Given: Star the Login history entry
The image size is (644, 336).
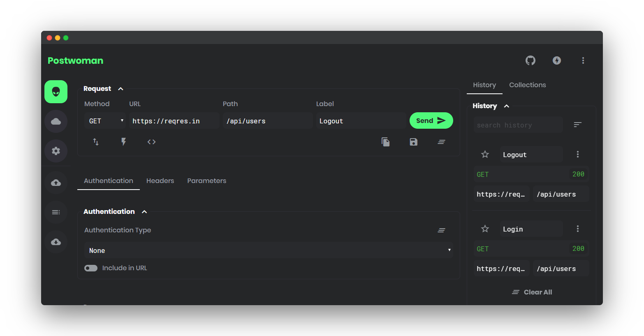Looking at the screenshot, I should pyautogui.click(x=485, y=229).
